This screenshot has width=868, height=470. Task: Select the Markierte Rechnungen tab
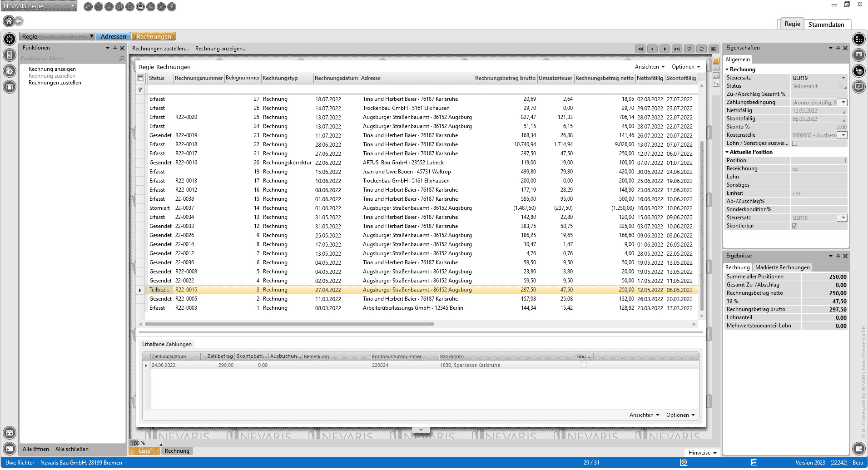point(782,267)
